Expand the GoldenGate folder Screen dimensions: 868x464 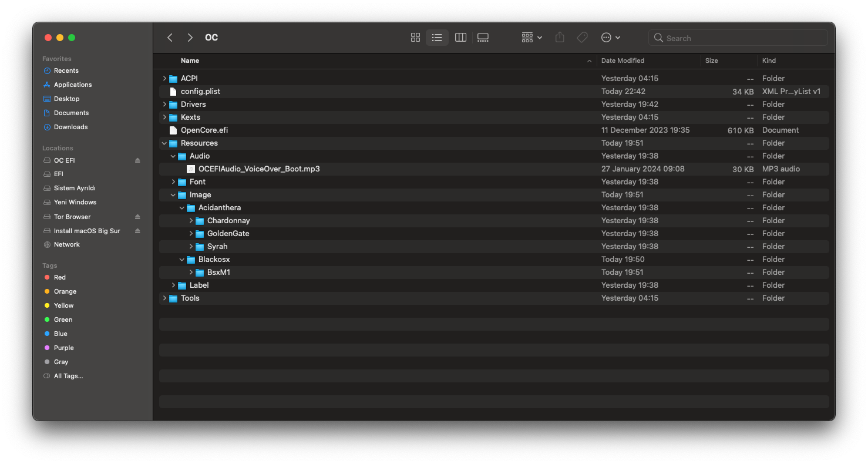click(191, 233)
